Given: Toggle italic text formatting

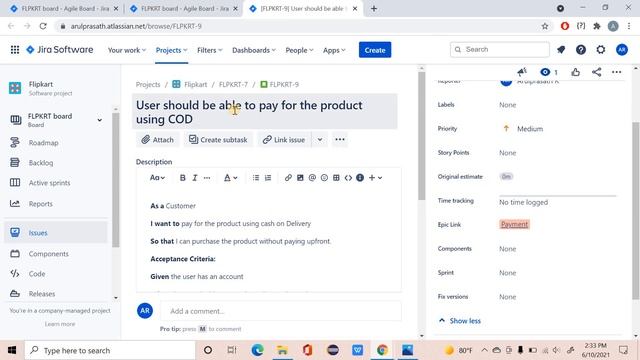Looking at the screenshot, I should tap(195, 178).
